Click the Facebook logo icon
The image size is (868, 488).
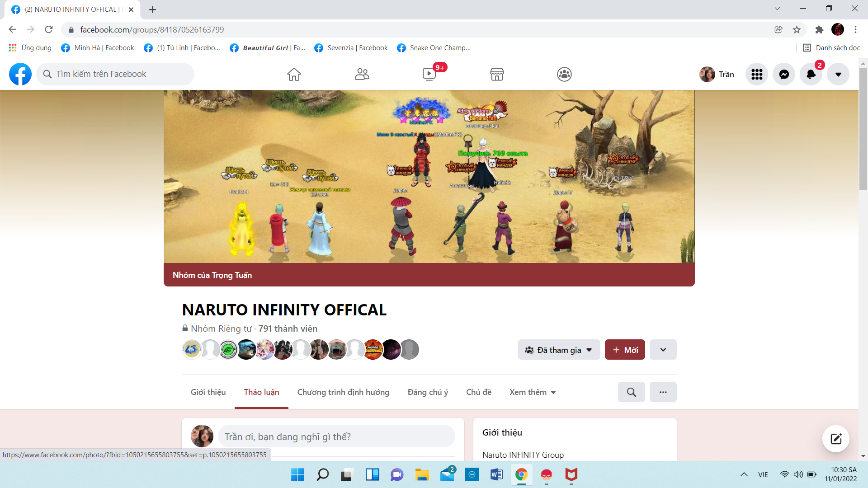(x=20, y=74)
